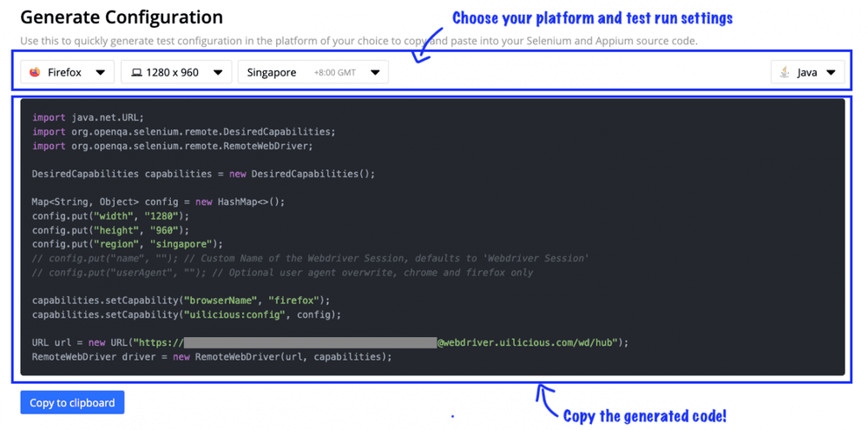Screen dimensions: 868x430
Task: Click the "import java.net.URL;" code line
Action: coord(88,117)
